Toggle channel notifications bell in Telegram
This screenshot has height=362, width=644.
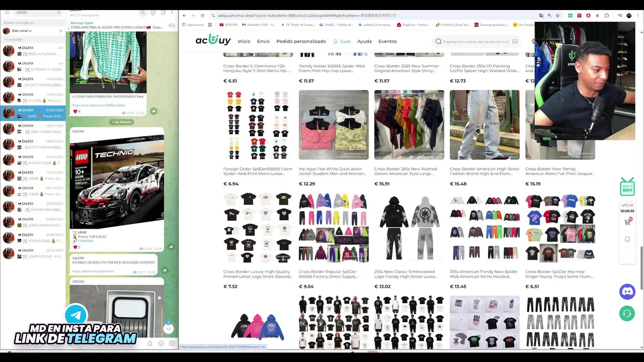coord(150,343)
